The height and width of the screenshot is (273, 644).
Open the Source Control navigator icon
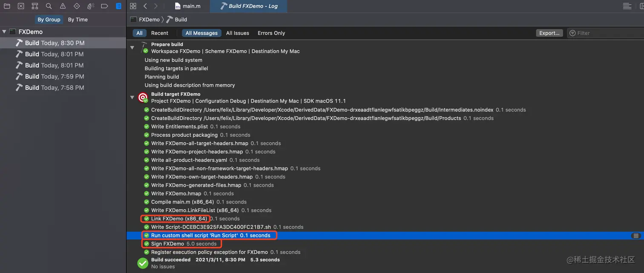pos(21,6)
